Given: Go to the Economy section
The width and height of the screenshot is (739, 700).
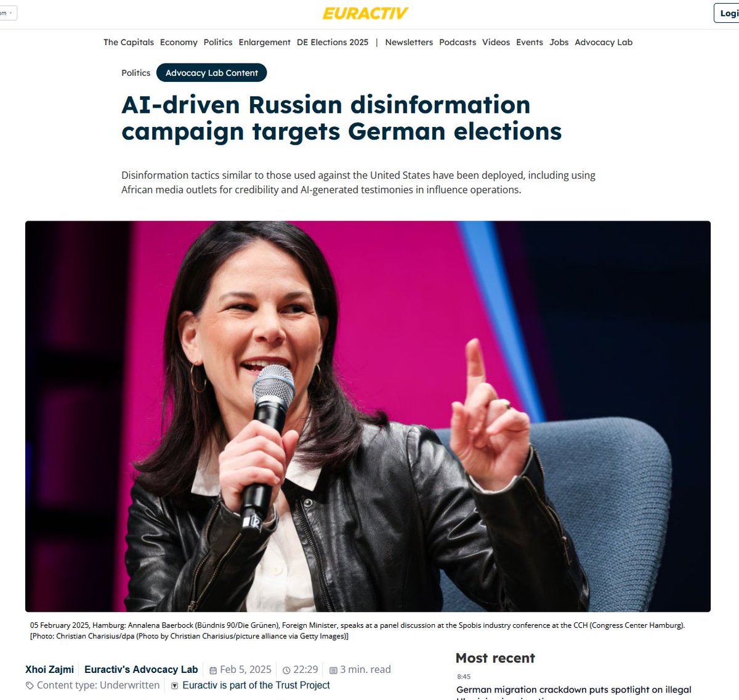Looking at the screenshot, I should click(x=179, y=42).
